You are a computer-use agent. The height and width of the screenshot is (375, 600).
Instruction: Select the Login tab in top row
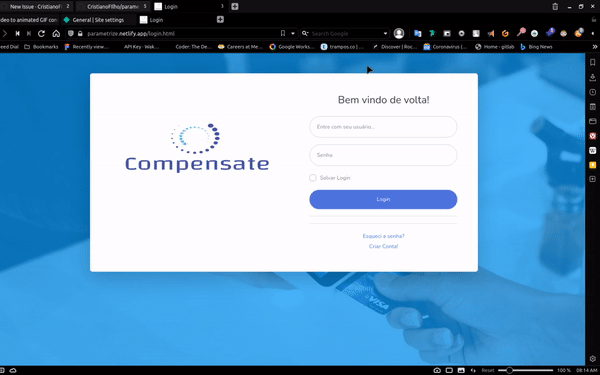189,7
